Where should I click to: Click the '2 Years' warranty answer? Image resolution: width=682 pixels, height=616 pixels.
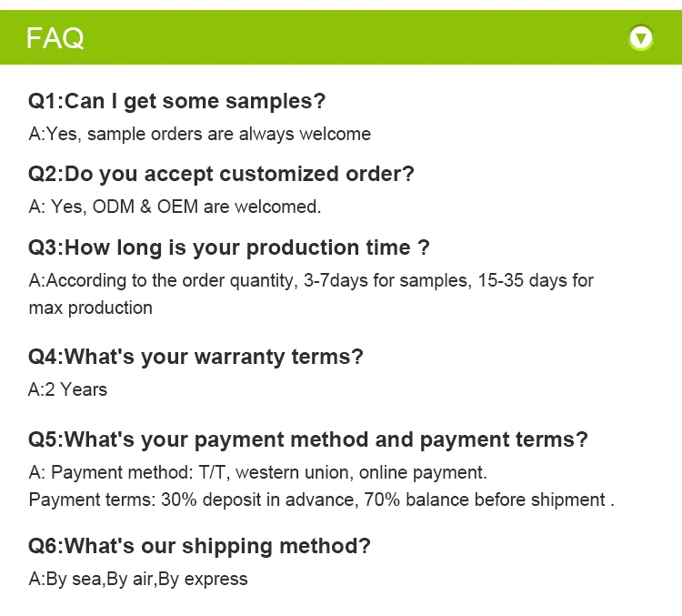67,389
